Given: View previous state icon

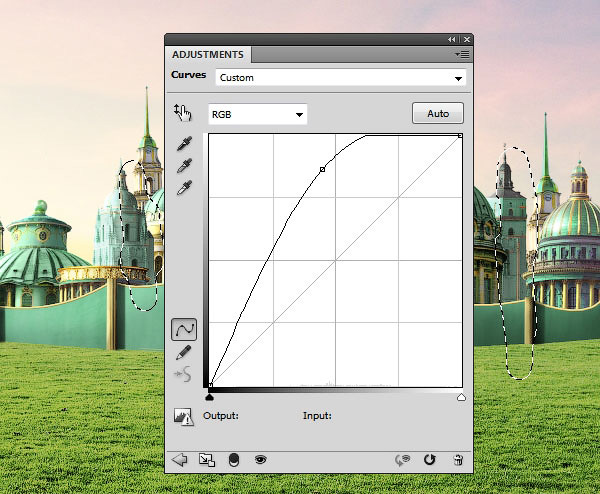Looking at the screenshot, I should [x=402, y=460].
